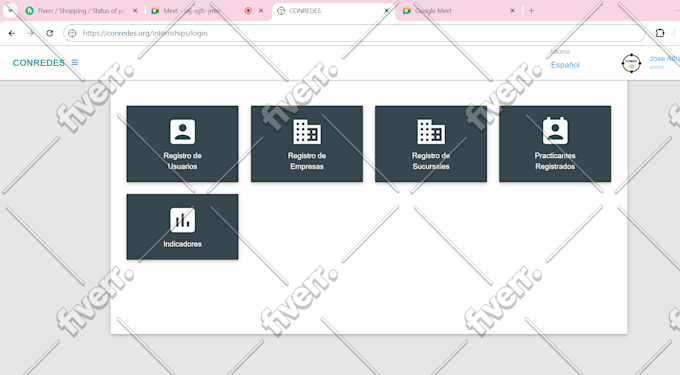Screen dimensions: 680x375
Task: Go back with the browser back arrow
Action: click(12, 33)
